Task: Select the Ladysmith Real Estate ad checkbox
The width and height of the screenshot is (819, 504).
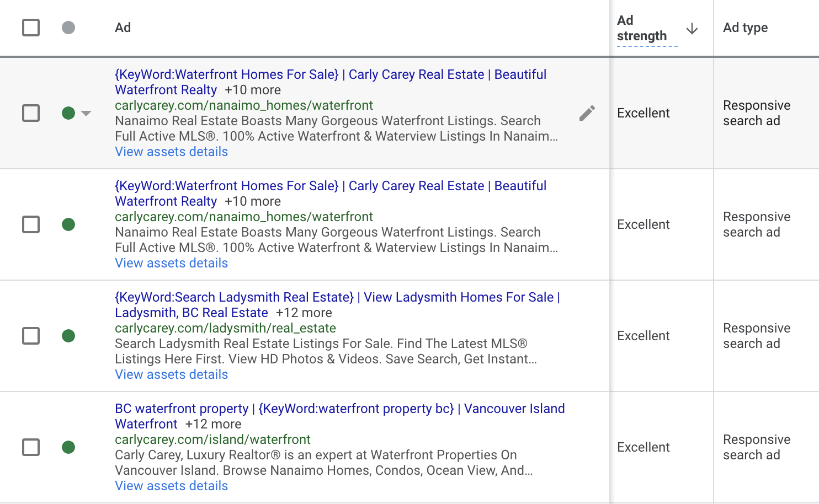Action: 31,336
